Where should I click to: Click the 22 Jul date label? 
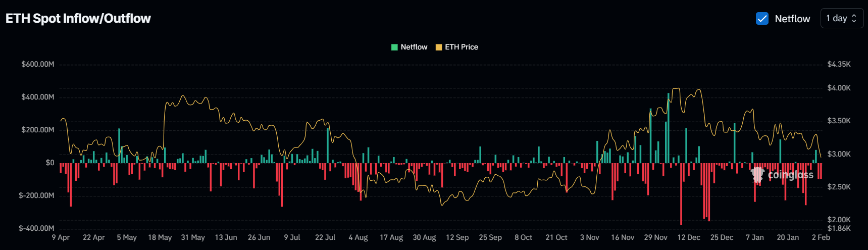(325, 237)
